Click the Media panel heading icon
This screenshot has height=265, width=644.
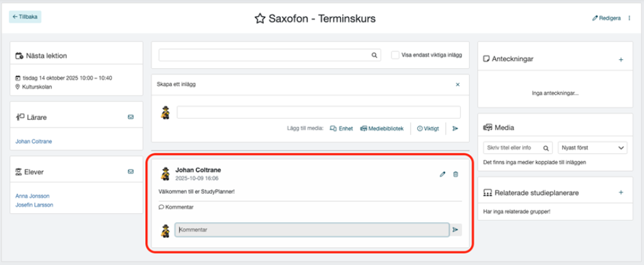click(487, 127)
